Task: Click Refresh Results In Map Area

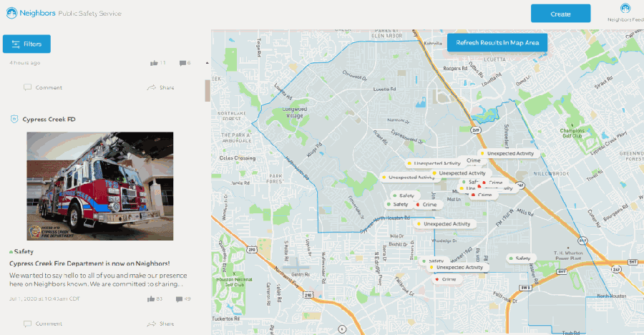Action: (x=497, y=43)
